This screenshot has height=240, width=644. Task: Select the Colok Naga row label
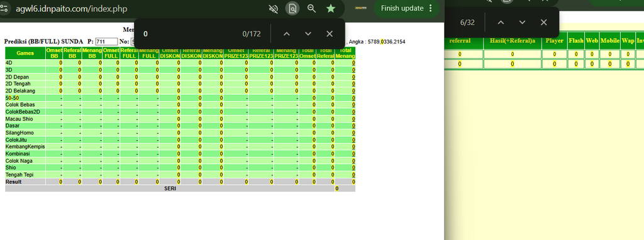[x=18, y=161]
